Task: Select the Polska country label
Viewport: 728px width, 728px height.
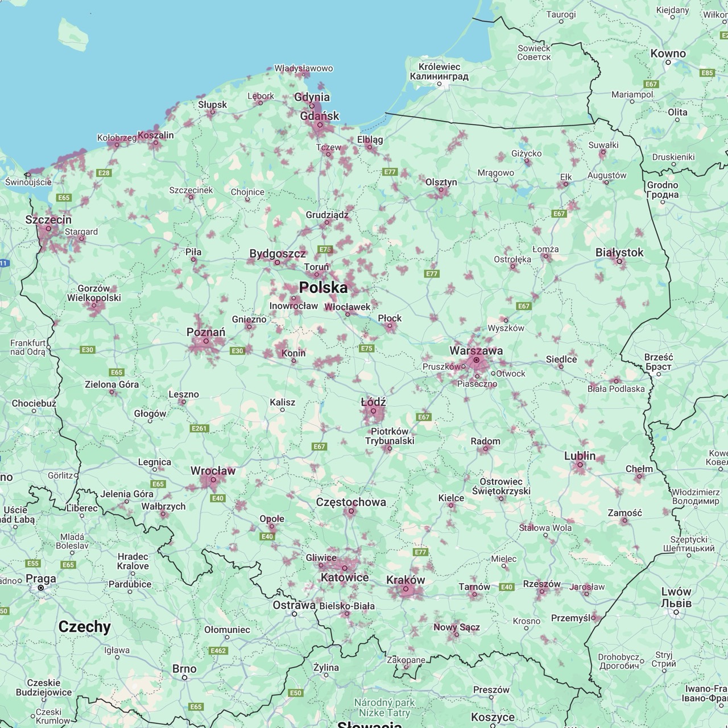Action: tap(323, 287)
